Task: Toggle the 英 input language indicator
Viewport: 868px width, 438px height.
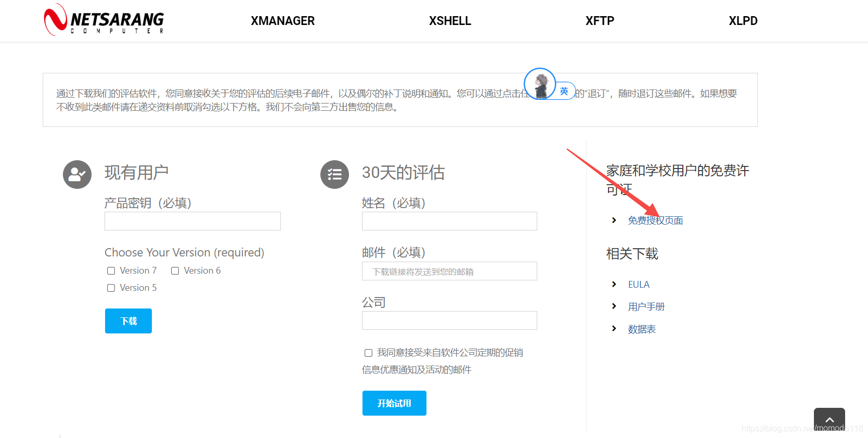Action: click(x=564, y=91)
